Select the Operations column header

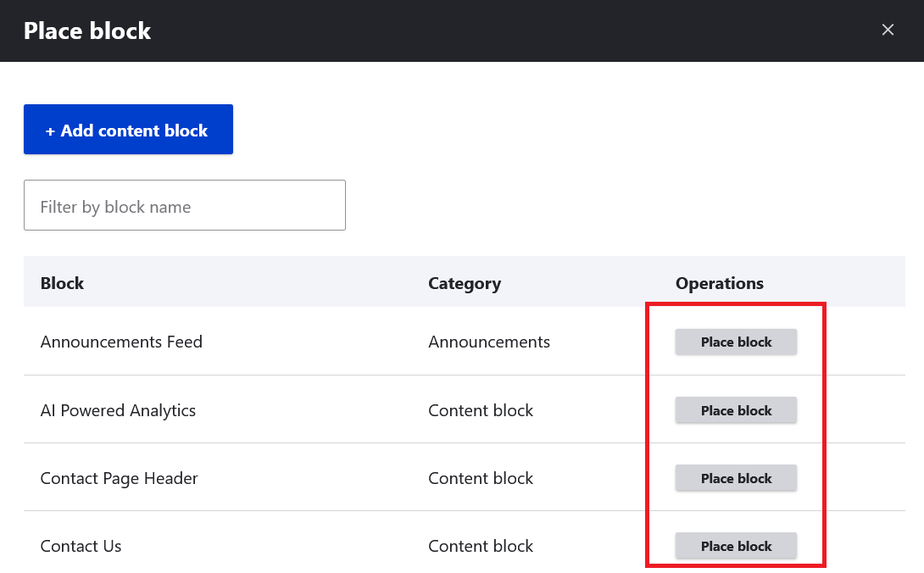[x=719, y=282]
